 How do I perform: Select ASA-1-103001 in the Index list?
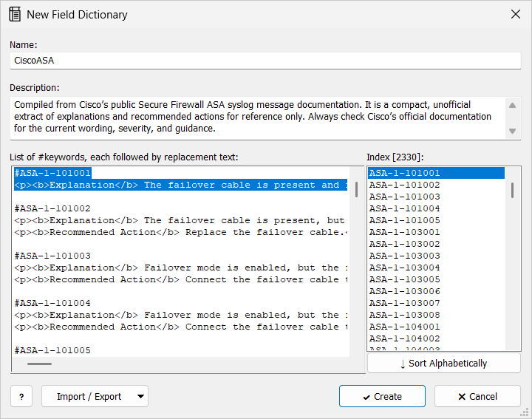pos(437,232)
